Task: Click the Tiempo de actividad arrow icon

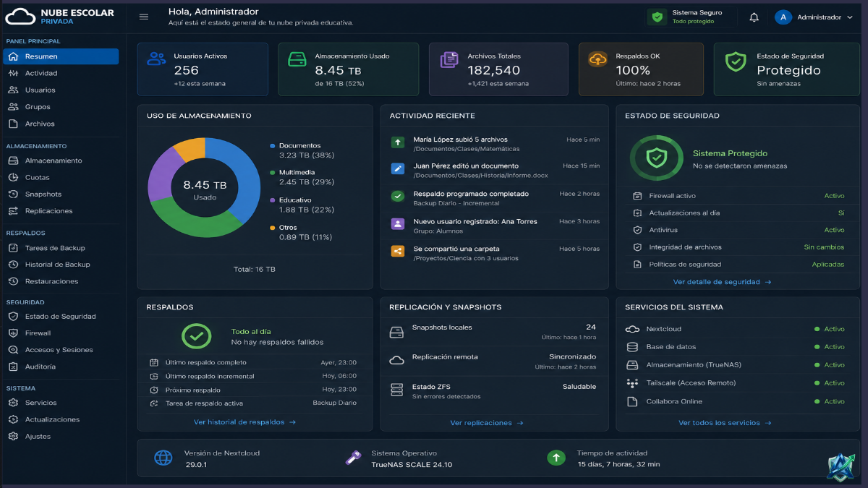Action: [556, 458]
